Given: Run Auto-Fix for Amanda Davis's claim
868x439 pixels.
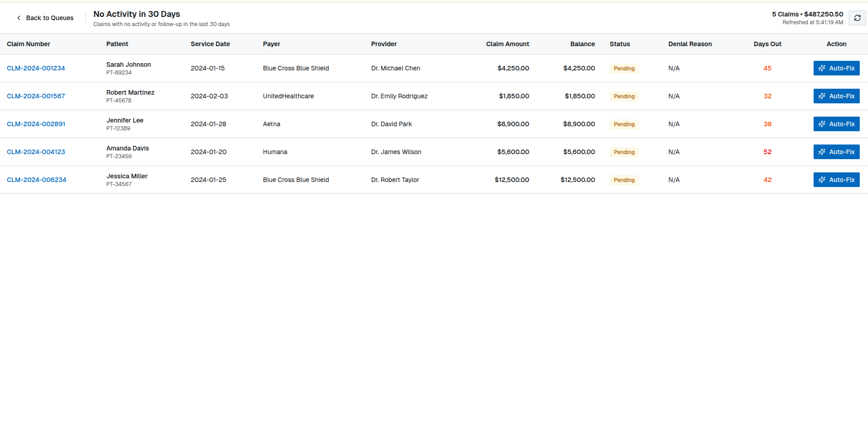Looking at the screenshot, I should tap(836, 152).
